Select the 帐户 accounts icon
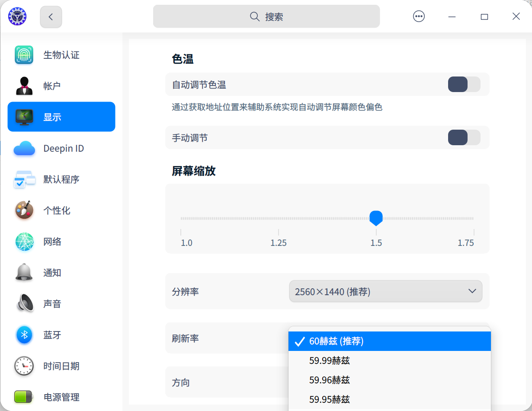 point(24,86)
